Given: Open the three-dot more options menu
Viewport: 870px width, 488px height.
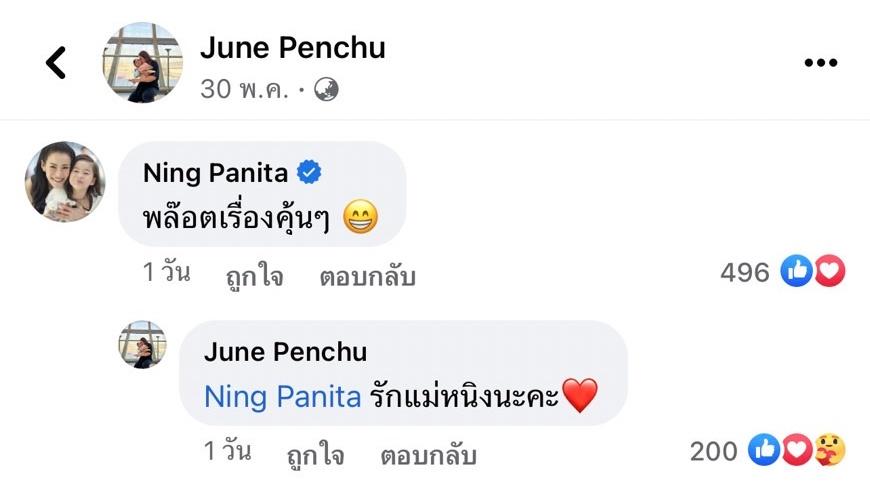Looking at the screenshot, I should (820, 63).
